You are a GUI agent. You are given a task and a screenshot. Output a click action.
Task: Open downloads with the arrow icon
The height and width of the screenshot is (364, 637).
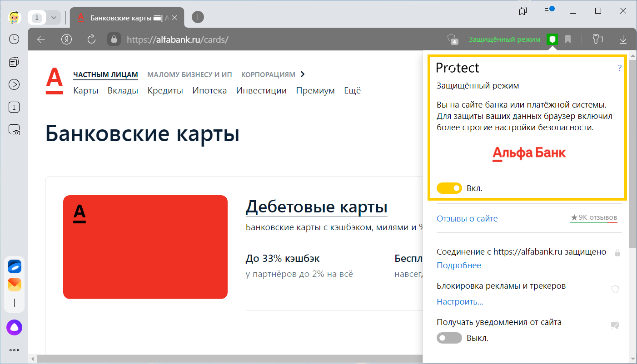(623, 39)
